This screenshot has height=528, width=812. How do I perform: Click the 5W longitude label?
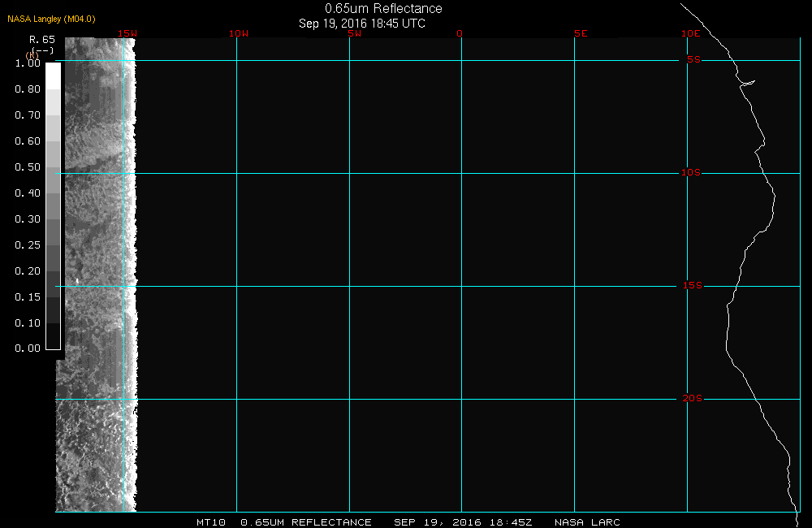pos(354,33)
